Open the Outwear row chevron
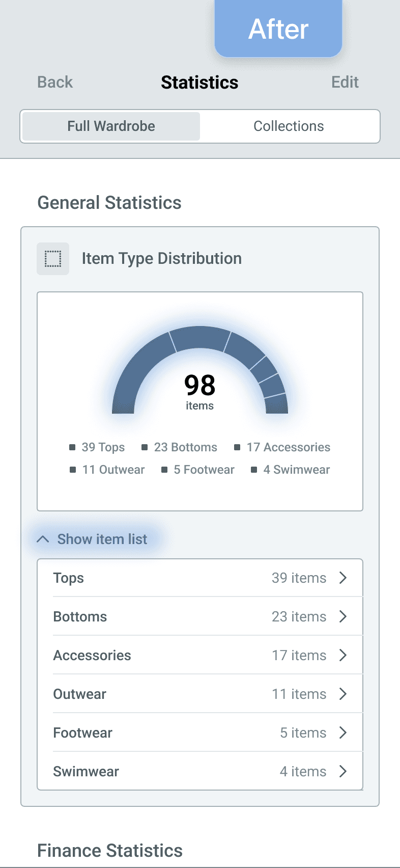400x868 pixels. click(x=343, y=694)
